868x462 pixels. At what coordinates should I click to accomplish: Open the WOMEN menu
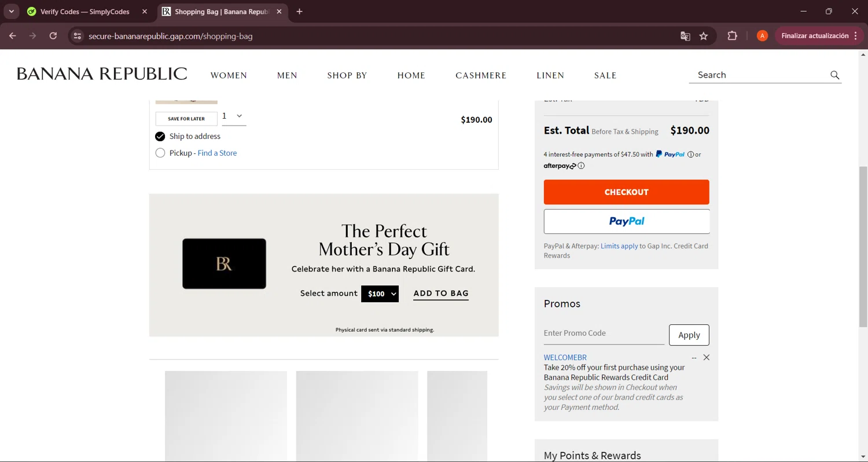click(229, 75)
